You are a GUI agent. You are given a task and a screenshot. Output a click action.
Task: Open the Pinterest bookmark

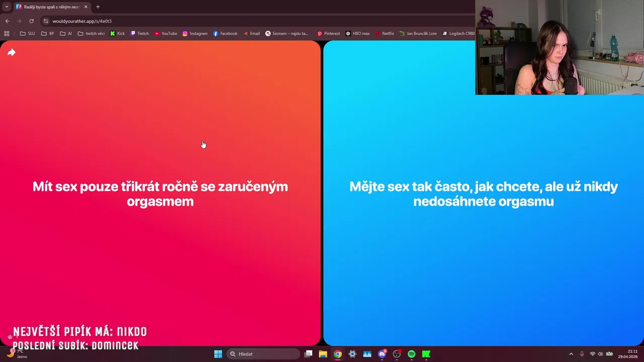tap(328, 34)
